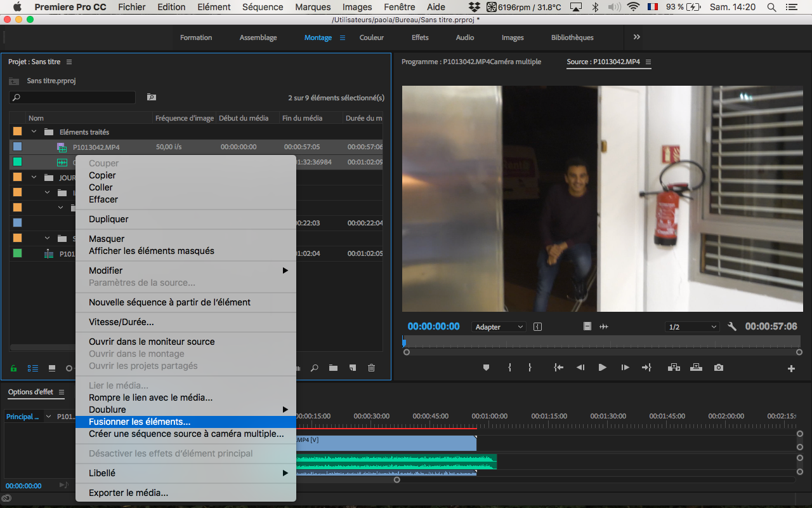Click the Mark In brace button
The height and width of the screenshot is (508, 812).
(x=509, y=368)
